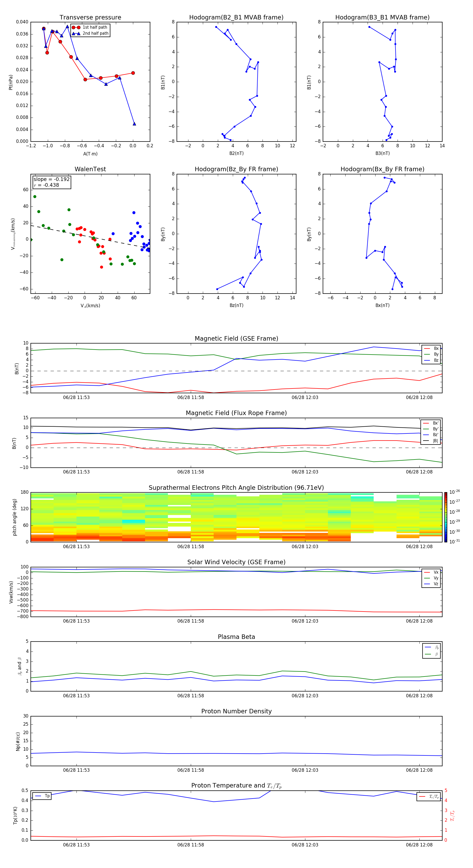Click the 10^-31 label on the color scale
473x868 pixels.
[455, 542]
